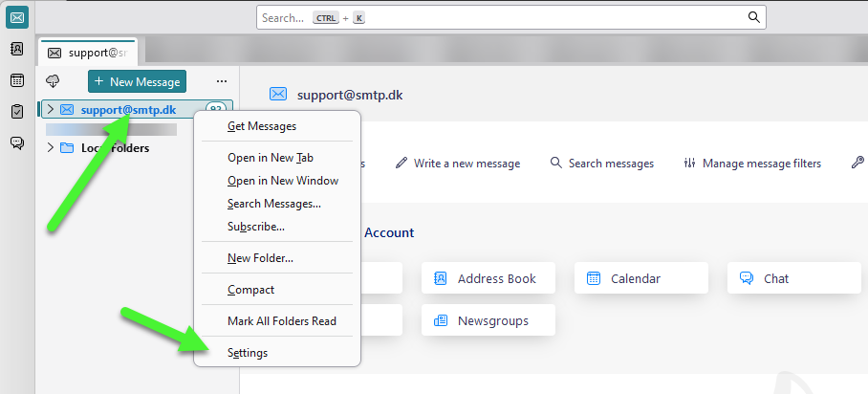
Task: Choose Get Messages from context menu
Action: (261, 126)
